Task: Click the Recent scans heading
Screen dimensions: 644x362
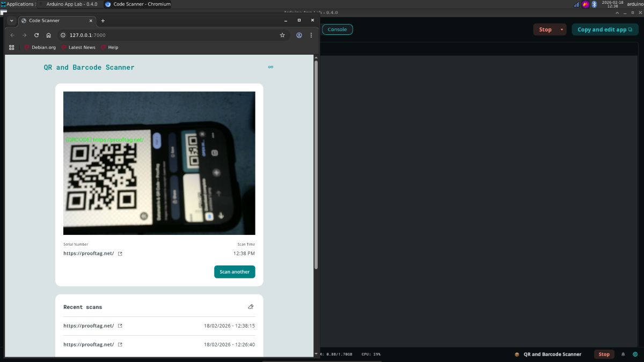Action: tap(83, 307)
